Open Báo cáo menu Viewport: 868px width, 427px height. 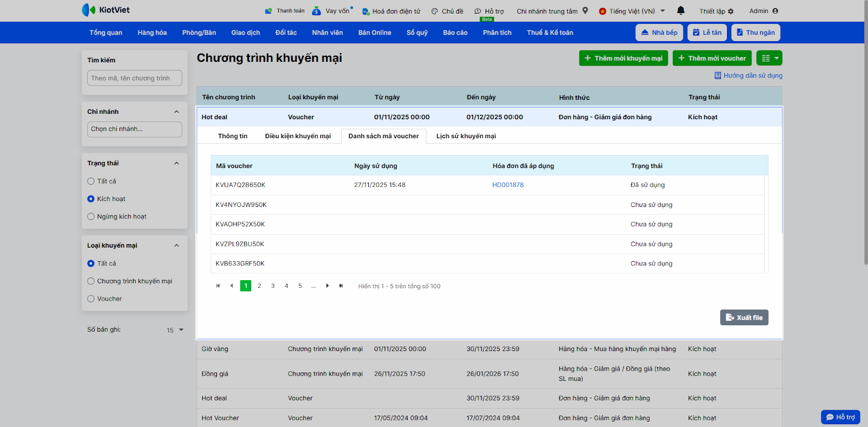point(455,33)
